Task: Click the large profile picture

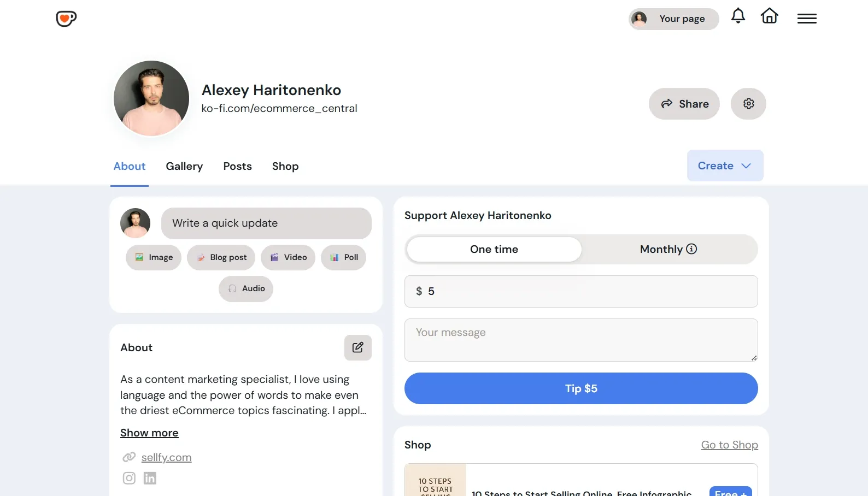Action: click(151, 98)
